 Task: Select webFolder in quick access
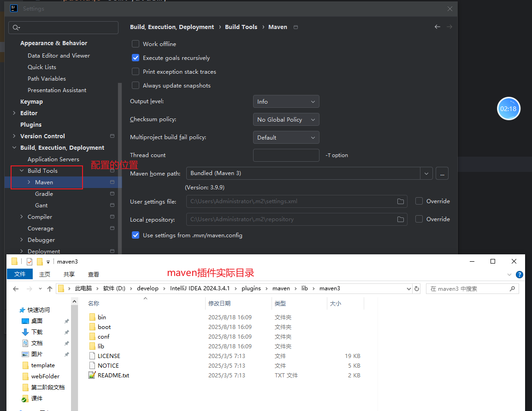pos(45,376)
